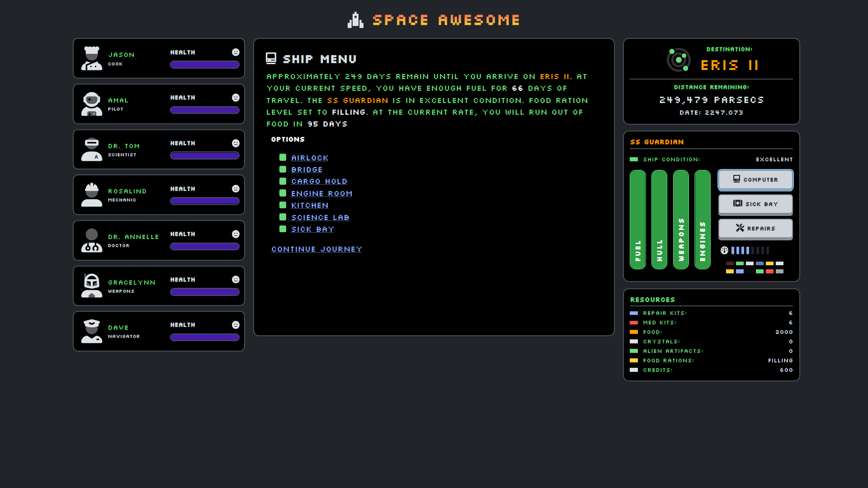Viewport: 868px width, 488px height.
Task: Click the Eris II planet orbit icon
Action: click(679, 60)
